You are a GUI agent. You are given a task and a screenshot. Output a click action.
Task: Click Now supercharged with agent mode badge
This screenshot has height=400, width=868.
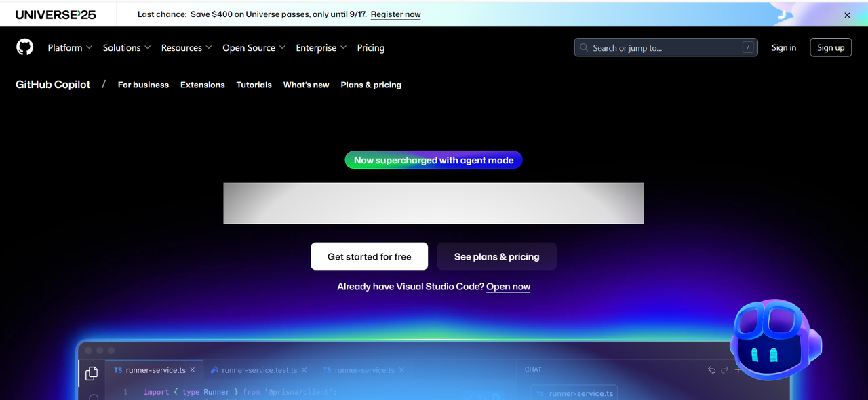434,160
